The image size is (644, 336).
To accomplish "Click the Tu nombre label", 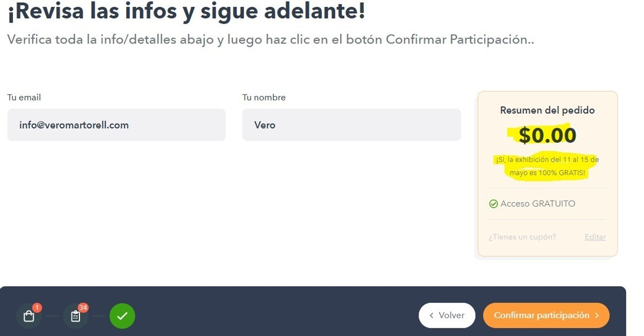I will (x=264, y=98).
